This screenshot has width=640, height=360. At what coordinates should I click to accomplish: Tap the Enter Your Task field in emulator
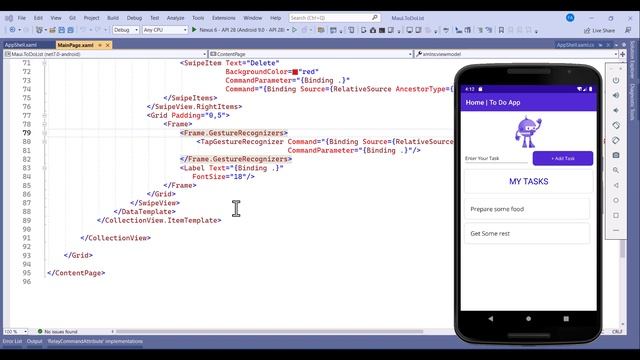coord(496,158)
